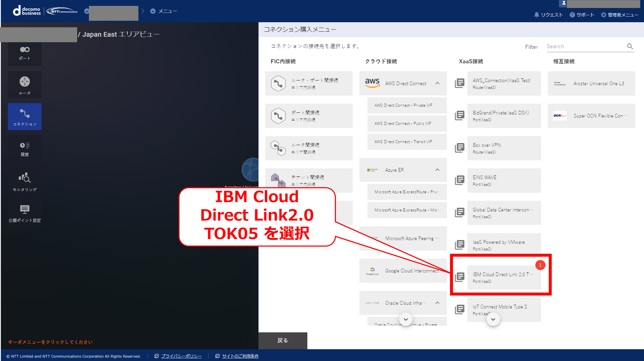
Task: Click the NTT Communications logo
Action: pos(62,11)
